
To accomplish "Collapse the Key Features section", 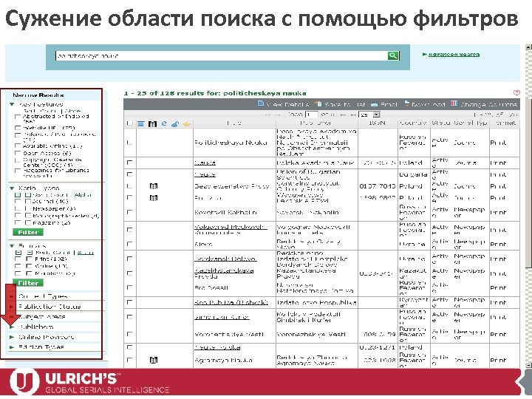I will pos(12,104).
